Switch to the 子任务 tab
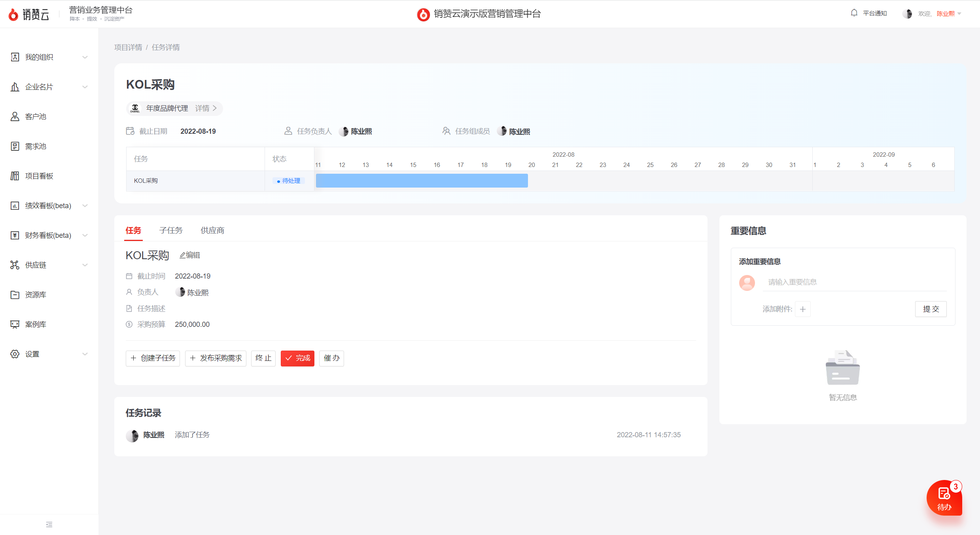Screen dimensions: 980x535 pos(171,230)
